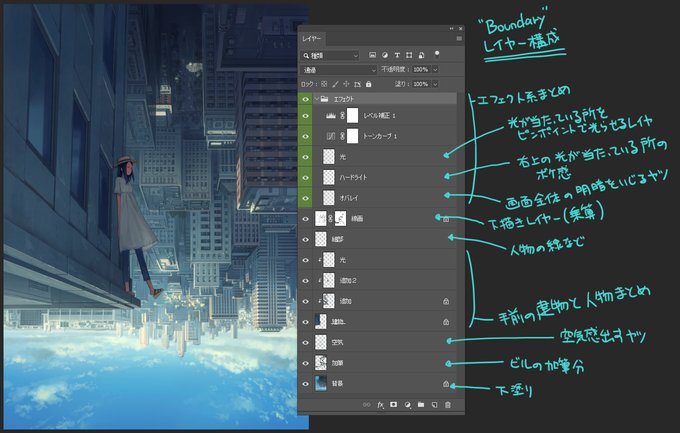
Task: Click lock all padlock icon
Action: pos(369,84)
